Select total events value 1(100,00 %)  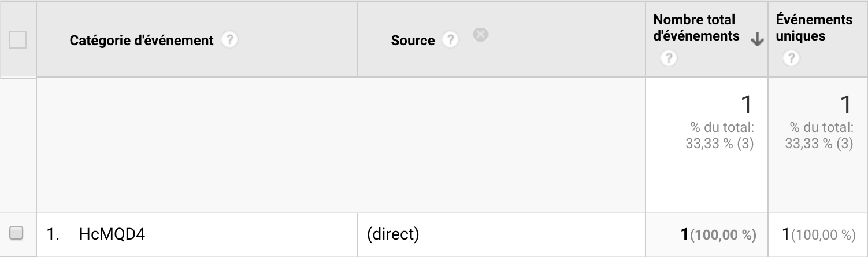coord(718,234)
